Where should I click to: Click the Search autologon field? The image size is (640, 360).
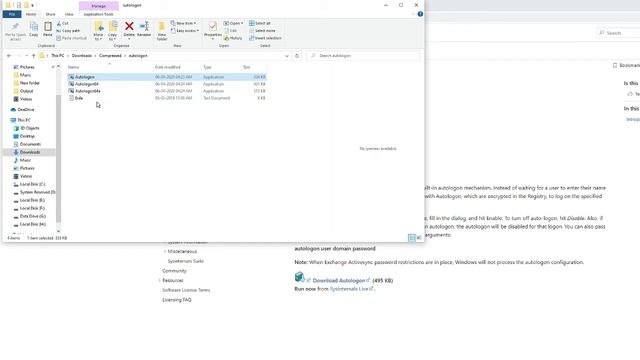(363, 56)
